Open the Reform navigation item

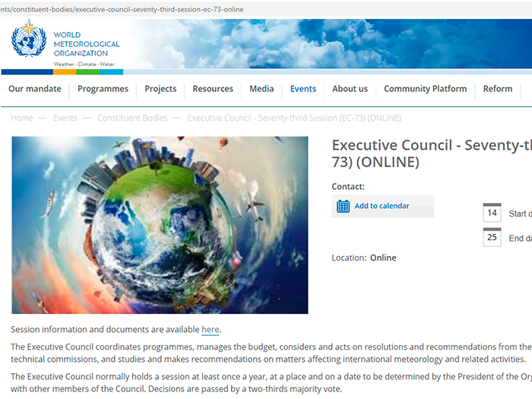click(x=498, y=89)
